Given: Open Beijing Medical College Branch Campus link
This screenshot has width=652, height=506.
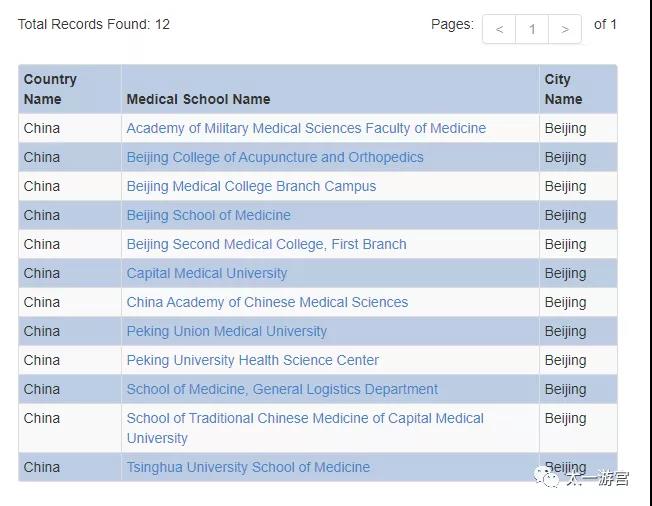Looking at the screenshot, I should (251, 186).
